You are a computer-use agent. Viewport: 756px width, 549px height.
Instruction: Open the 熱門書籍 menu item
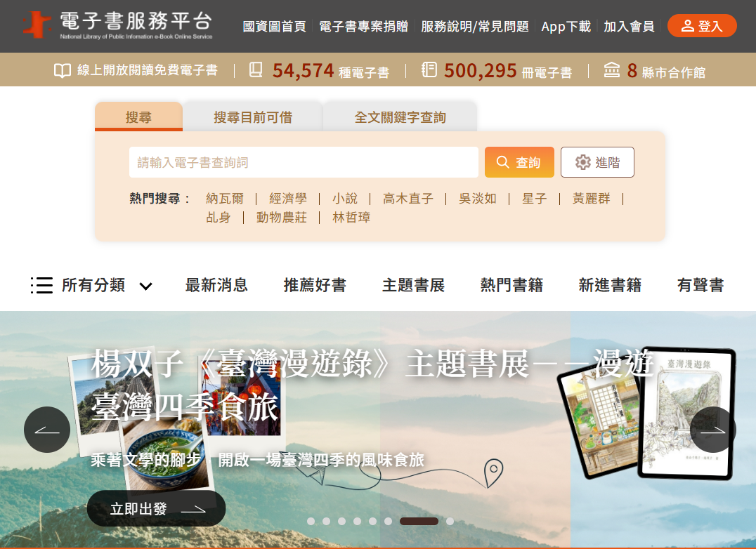tap(511, 285)
